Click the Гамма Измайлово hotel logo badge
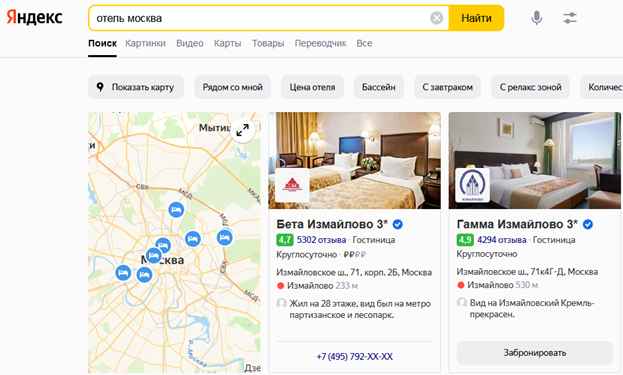The width and height of the screenshot is (623, 375). 472,185
